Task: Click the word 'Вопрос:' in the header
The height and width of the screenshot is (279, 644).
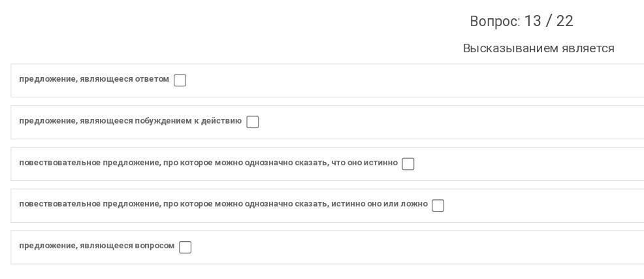Action: pos(495,22)
